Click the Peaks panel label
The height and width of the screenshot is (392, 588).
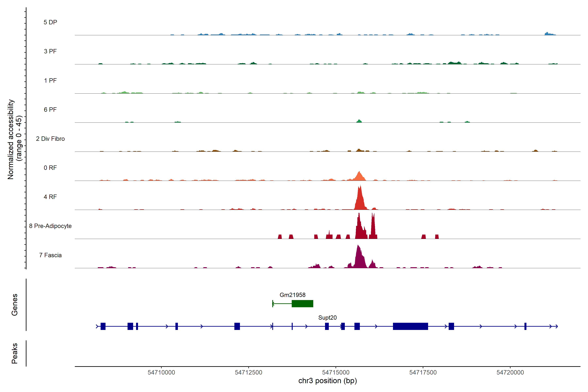point(15,353)
